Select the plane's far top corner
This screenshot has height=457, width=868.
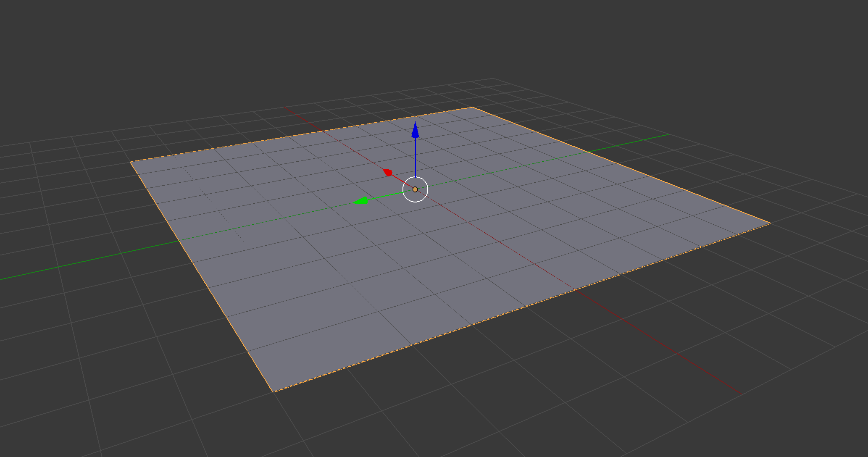pyautogui.click(x=472, y=107)
